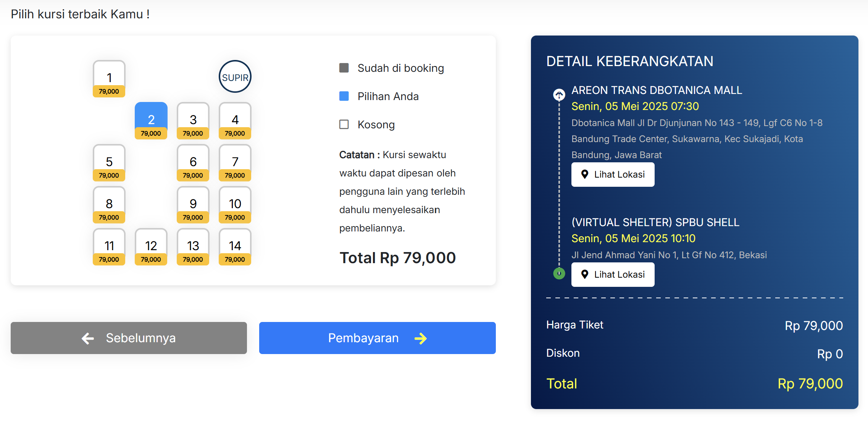This screenshot has height=427, width=868.
Task: Open Lihat Lokasi for SPBU Shell
Action: click(613, 275)
